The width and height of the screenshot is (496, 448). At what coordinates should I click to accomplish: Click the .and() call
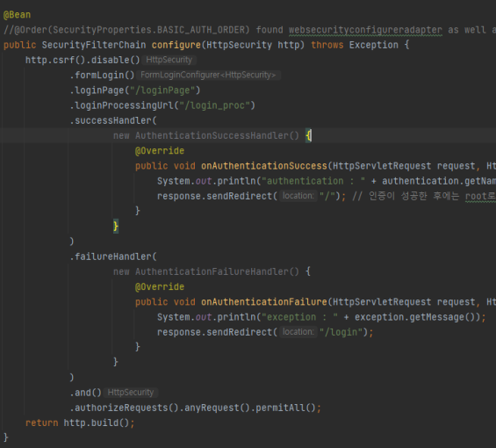(85, 393)
